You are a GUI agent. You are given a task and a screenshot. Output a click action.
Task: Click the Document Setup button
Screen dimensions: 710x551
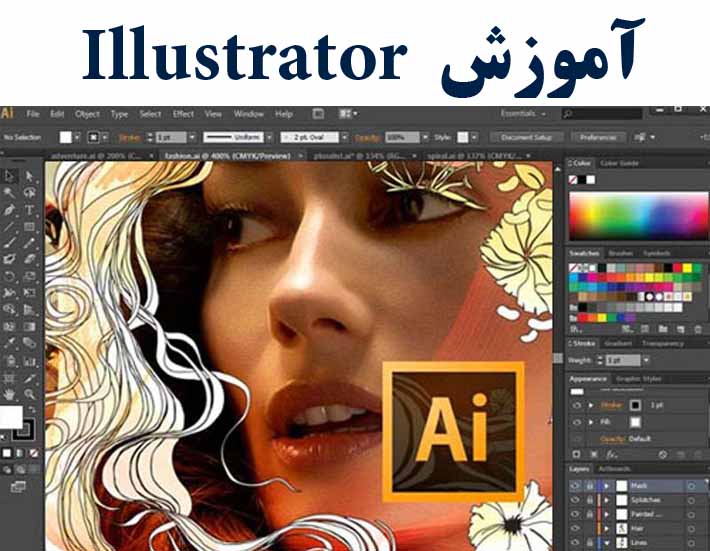[527, 137]
